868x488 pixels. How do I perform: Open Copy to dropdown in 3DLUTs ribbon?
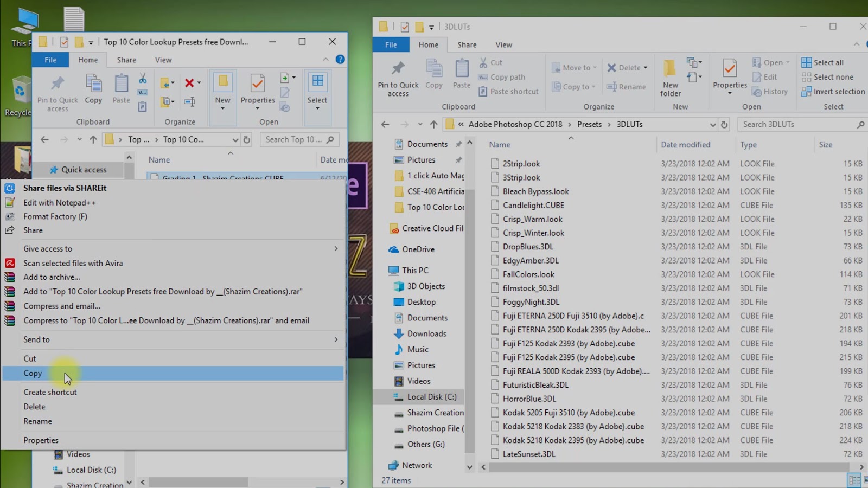point(573,87)
